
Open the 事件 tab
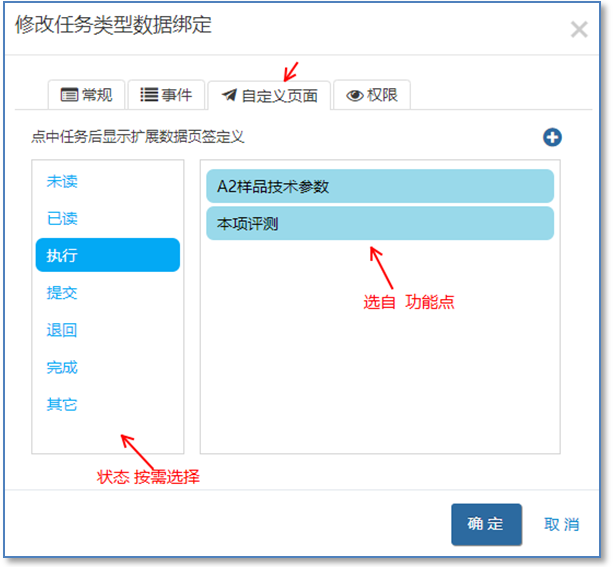click(166, 95)
